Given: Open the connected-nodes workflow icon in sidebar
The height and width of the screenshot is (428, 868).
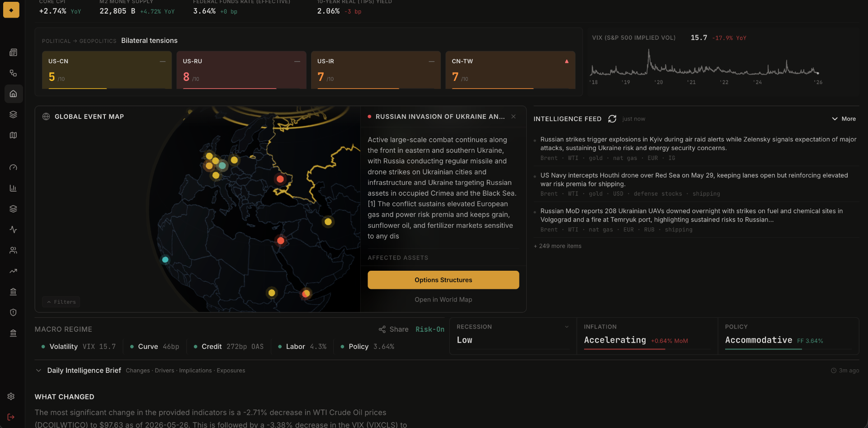Looking at the screenshot, I should pyautogui.click(x=13, y=73).
